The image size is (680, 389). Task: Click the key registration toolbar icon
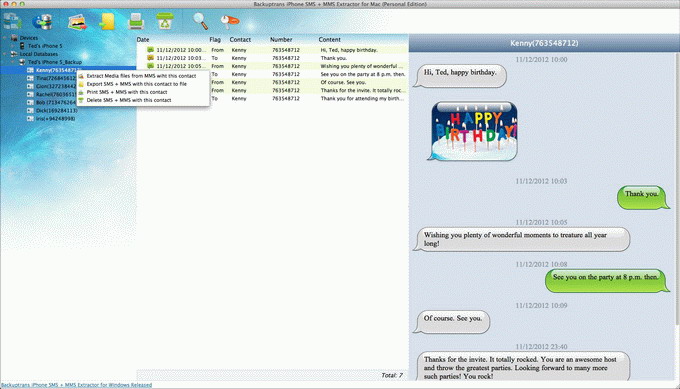coord(229,21)
